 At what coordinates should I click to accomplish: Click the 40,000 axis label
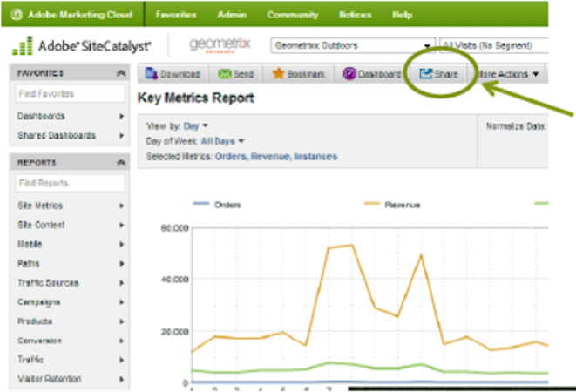coord(175,280)
